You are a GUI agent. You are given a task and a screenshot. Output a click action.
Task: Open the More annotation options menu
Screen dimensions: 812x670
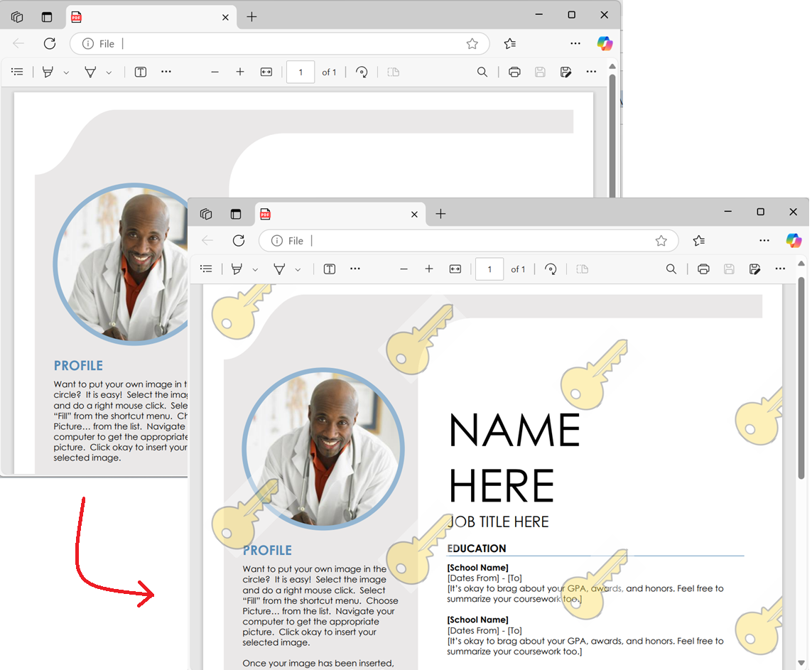point(355,269)
